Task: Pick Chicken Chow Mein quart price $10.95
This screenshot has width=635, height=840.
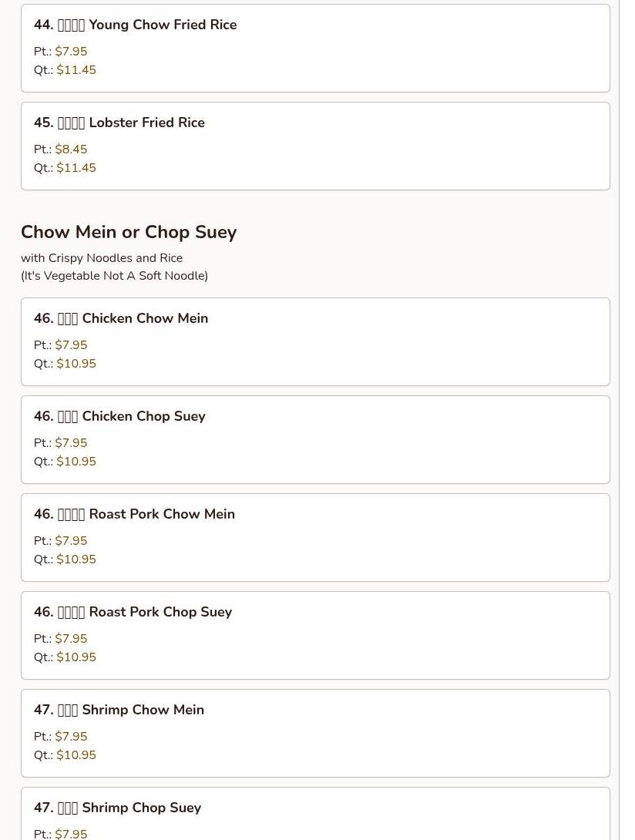Action: [x=76, y=364]
